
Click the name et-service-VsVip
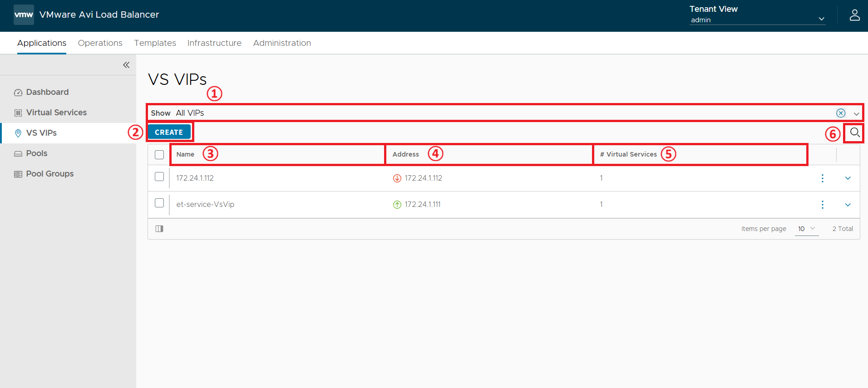point(205,204)
